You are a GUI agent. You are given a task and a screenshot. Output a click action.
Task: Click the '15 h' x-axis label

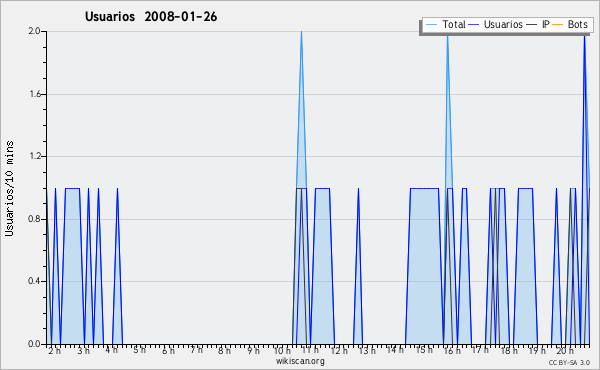pyautogui.click(x=424, y=350)
